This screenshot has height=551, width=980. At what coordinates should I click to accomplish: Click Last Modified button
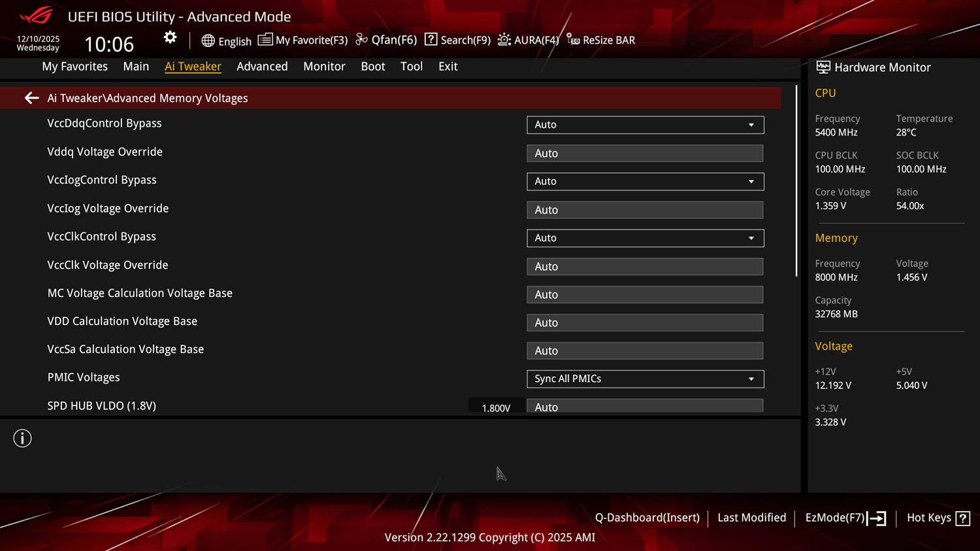751,518
